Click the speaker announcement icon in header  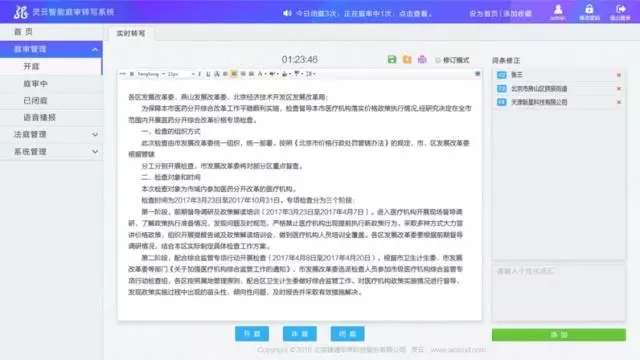(287, 13)
